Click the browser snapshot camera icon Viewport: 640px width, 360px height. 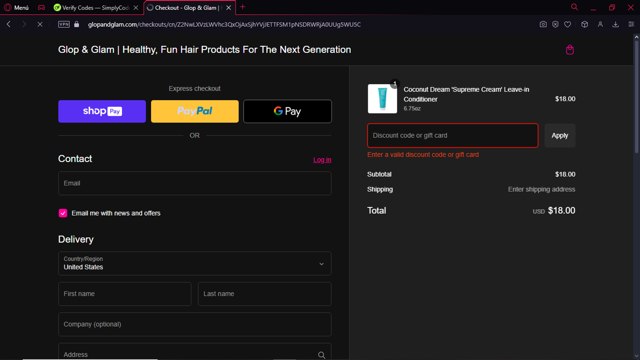coord(543,24)
